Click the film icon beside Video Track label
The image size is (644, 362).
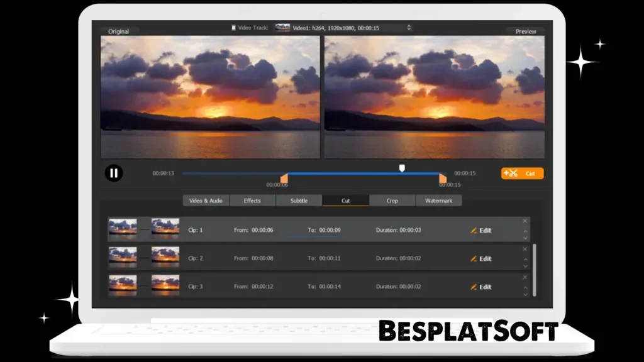click(233, 28)
